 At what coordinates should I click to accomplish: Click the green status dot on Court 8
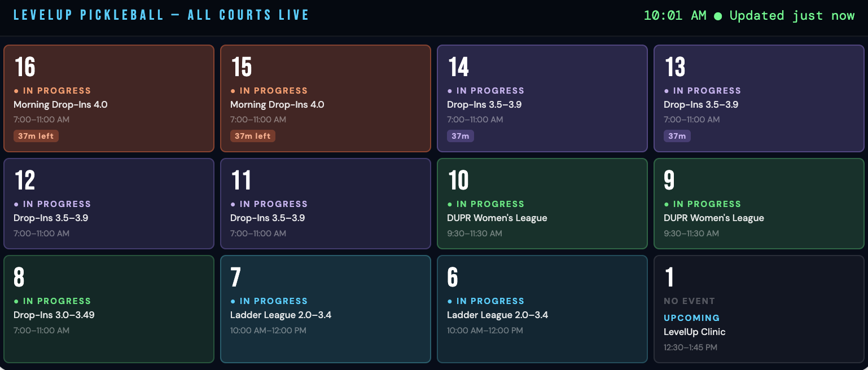(x=16, y=301)
